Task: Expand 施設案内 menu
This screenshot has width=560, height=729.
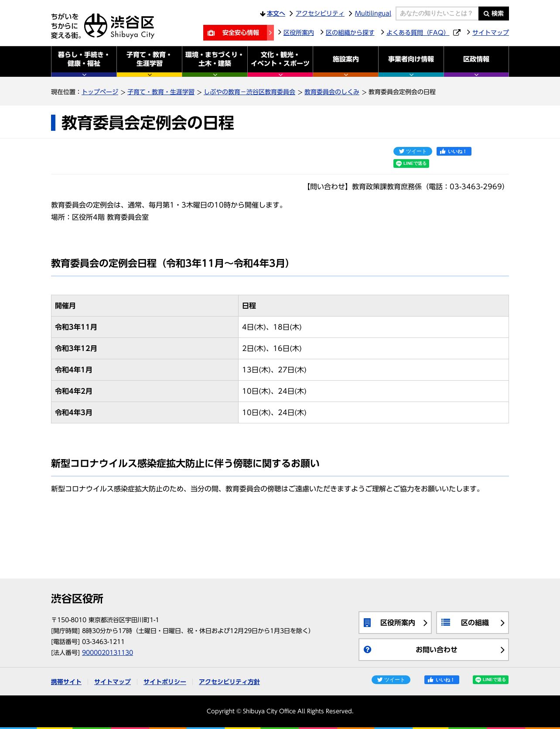Action: click(345, 61)
